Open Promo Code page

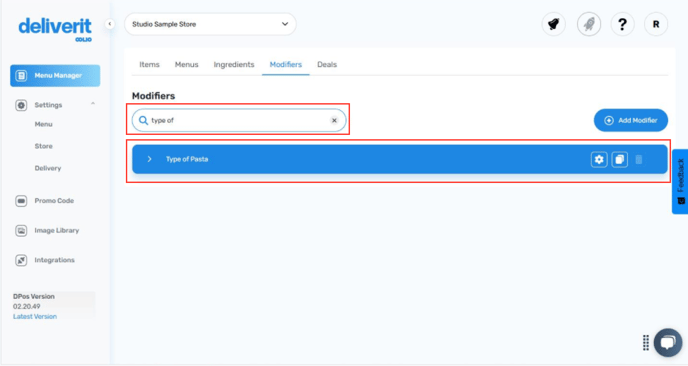tap(54, 201)
